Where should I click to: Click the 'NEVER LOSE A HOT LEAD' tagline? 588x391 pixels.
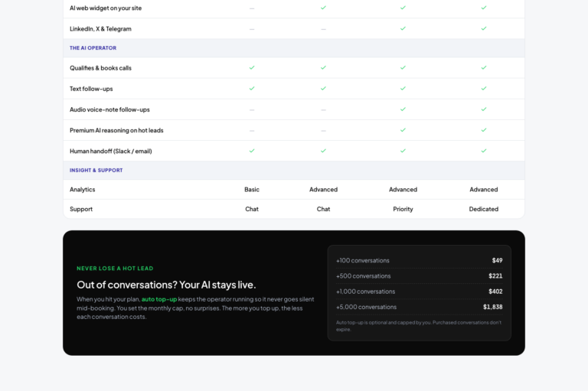[115, 269]
